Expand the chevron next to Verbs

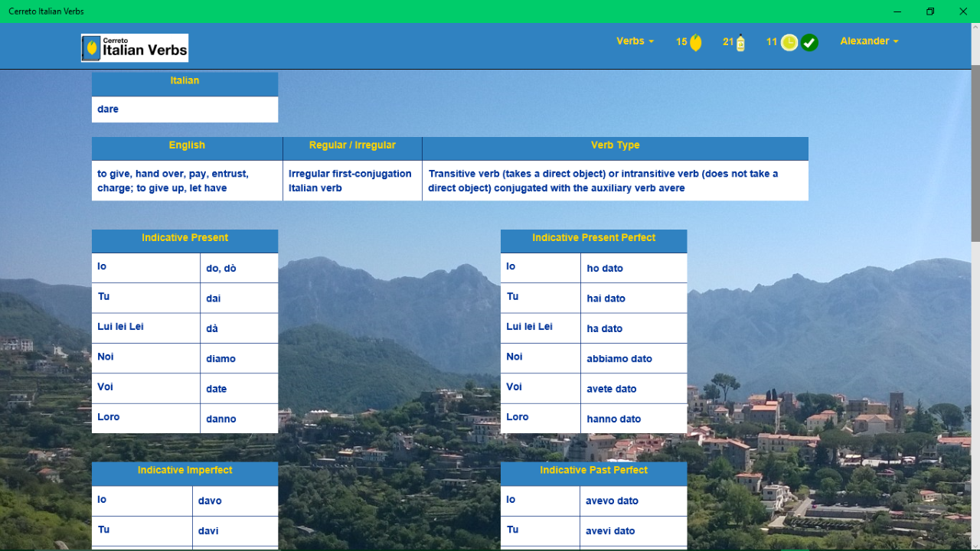(x=652, y=41)
